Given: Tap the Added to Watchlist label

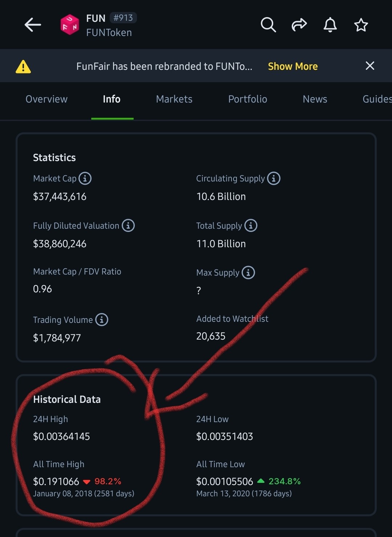Looking at the screenshot, I should [x=232, y=319].
